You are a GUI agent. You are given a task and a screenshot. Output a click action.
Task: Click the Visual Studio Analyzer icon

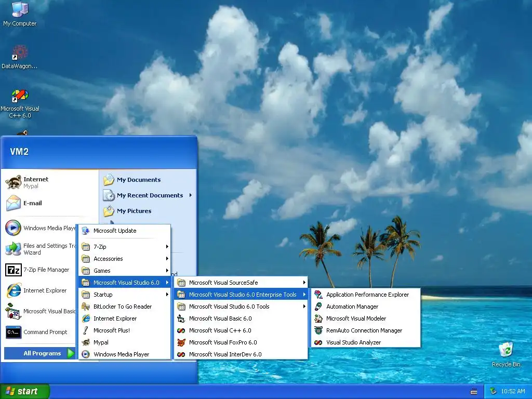tap(318, 342)
